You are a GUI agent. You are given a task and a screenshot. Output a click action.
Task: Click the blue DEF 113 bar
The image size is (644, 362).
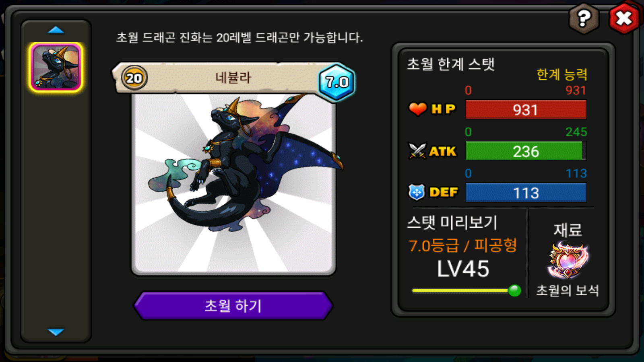point(526,193)
